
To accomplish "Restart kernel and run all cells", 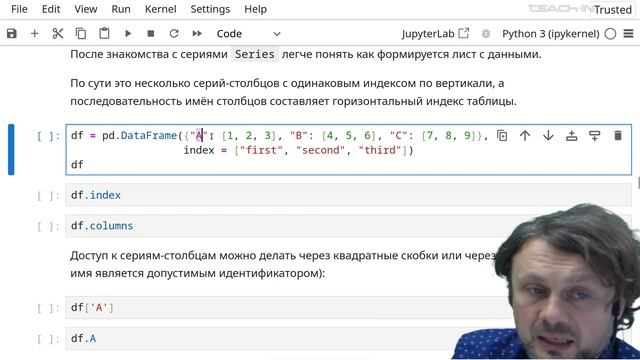I will pos(197,33).
